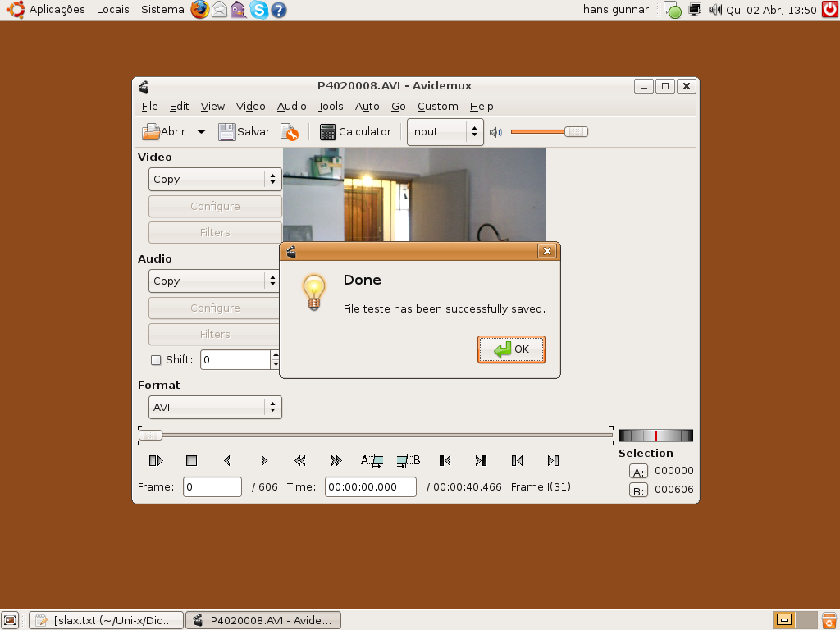Open the Format AVI dropdown
Screen dimensions: 840x630
(x=215, y=407)
